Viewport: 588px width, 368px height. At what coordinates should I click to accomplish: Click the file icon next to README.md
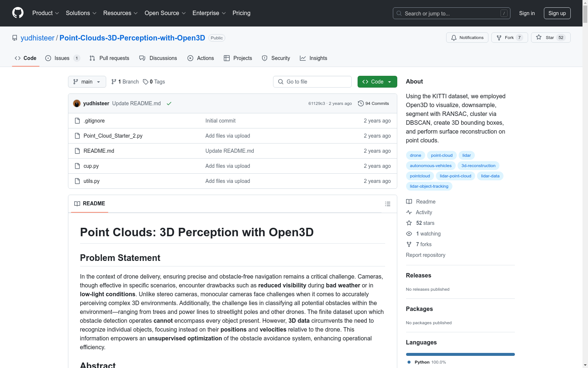(x=77, y=151)
